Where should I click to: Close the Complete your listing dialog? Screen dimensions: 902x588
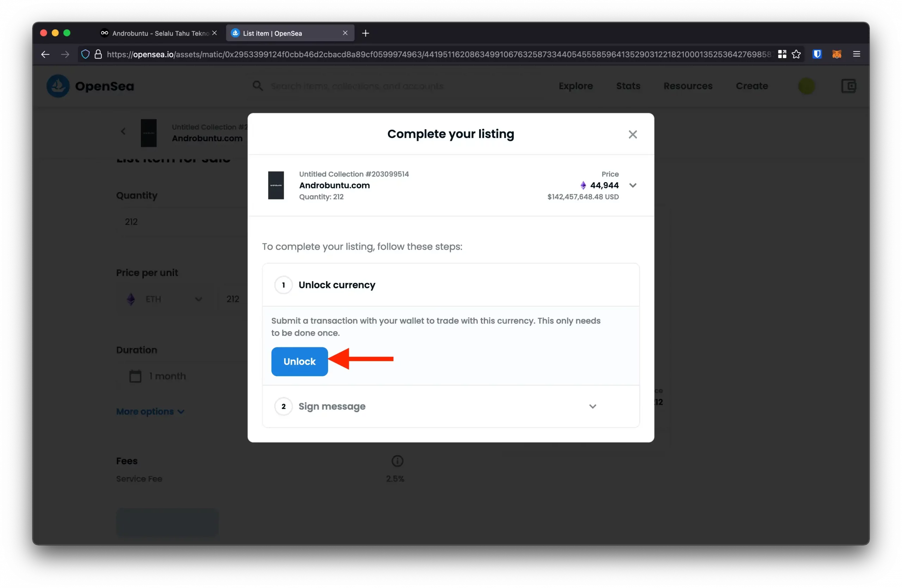tap(632, 135)
